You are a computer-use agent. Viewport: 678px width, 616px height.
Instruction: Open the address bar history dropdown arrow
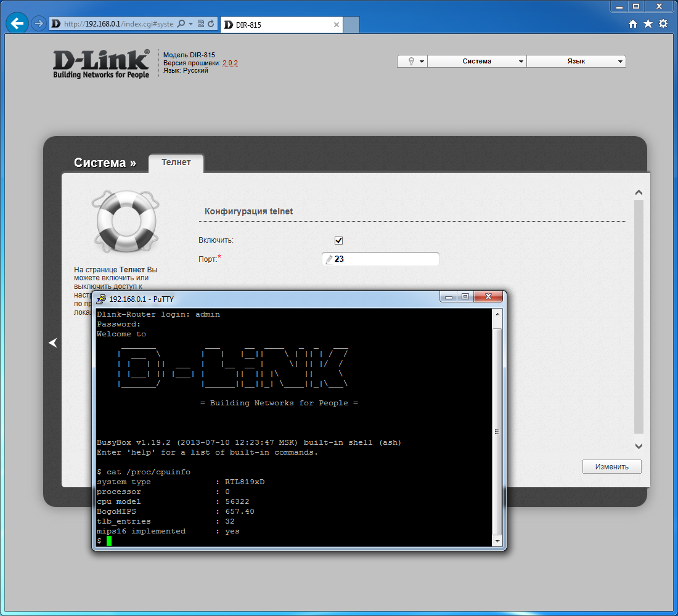(x=190, y=24)
